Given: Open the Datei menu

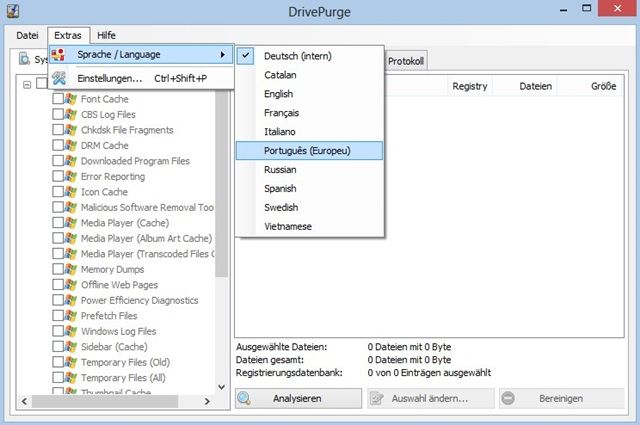Looking at the screenshot, I should (27, 36).
